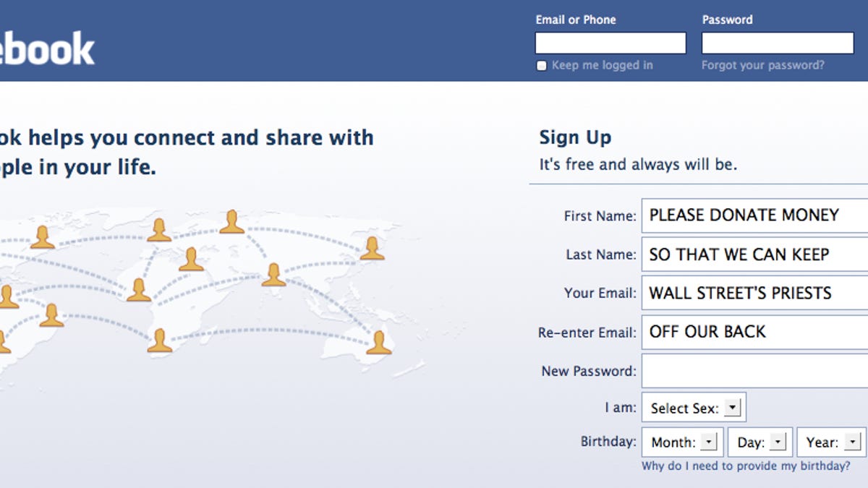Click the person icon over Australia
This screenshot has width=868, height=488.
[x=378, y=342]
